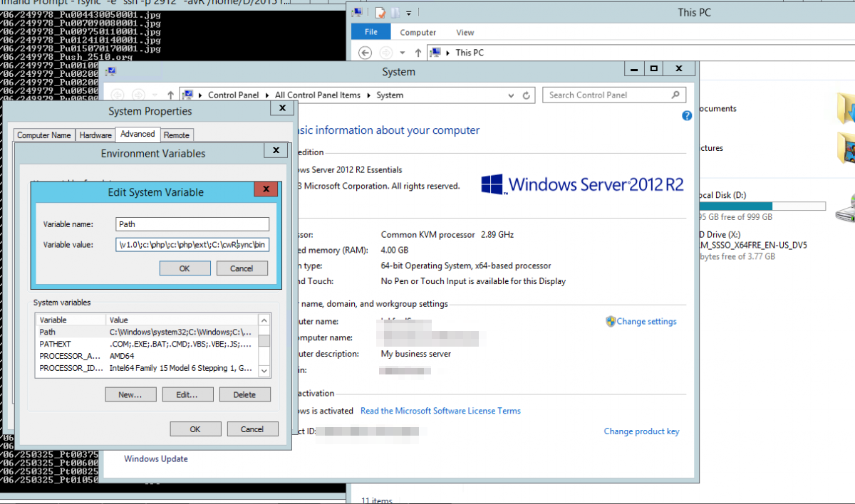Click the Change settings link

647,322
